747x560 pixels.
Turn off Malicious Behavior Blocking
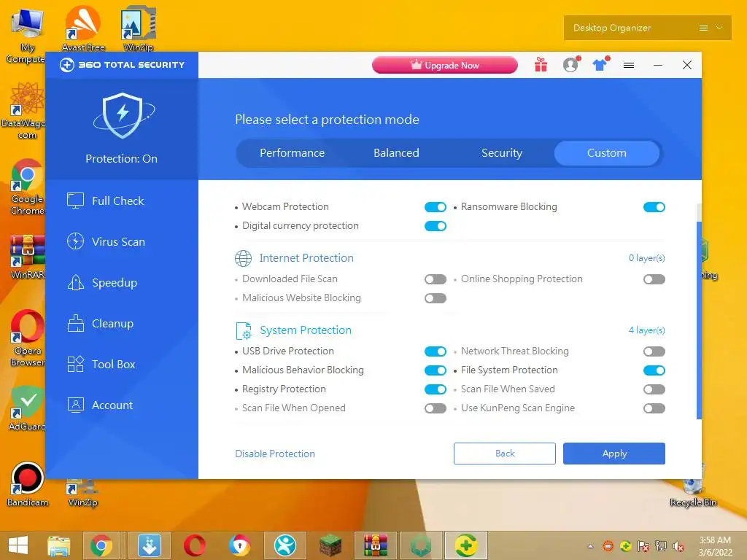coord(436,370)
